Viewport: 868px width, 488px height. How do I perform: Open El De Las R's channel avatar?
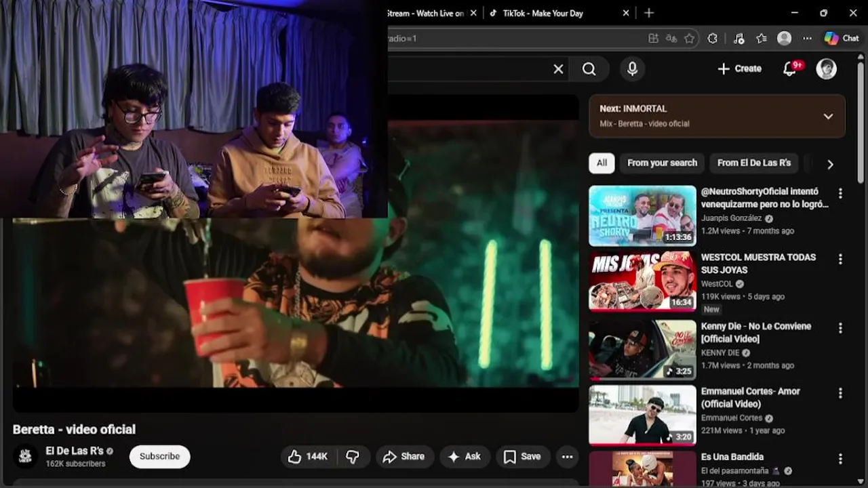26,456
